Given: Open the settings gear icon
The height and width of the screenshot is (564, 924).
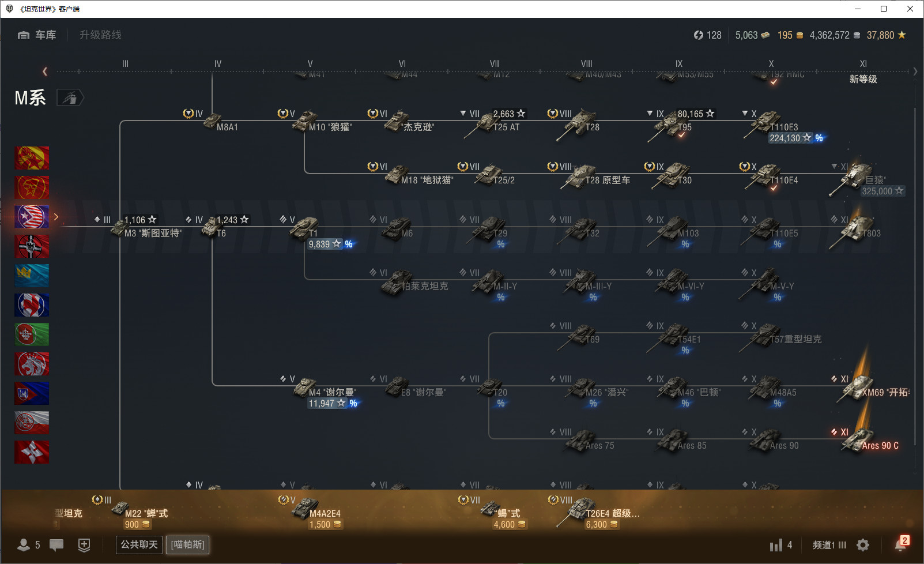Looking at the screenshot, I should click(x=863, y=545).
